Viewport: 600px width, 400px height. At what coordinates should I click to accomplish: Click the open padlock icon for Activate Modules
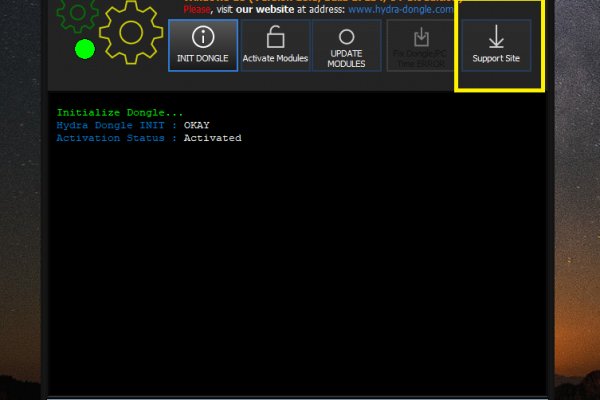coord(275,37)
